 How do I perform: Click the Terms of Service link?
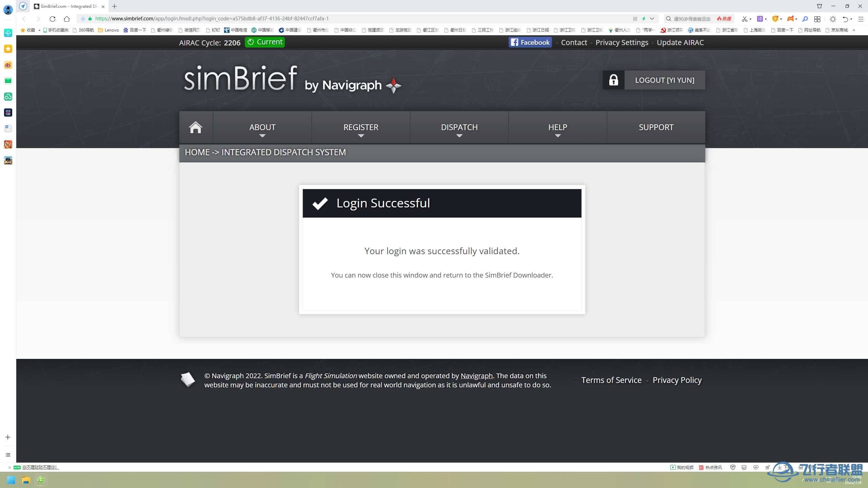pyautogui.click(x=612, y=380)
